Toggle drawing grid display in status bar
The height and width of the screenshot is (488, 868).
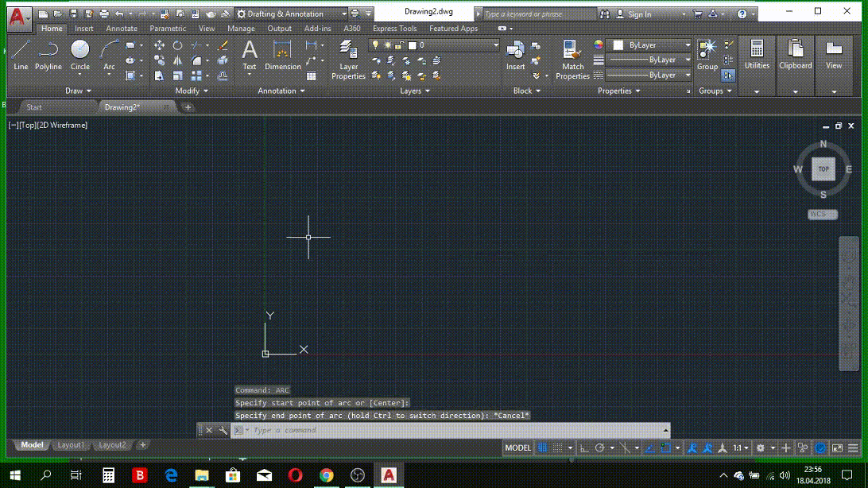point(542,447)
